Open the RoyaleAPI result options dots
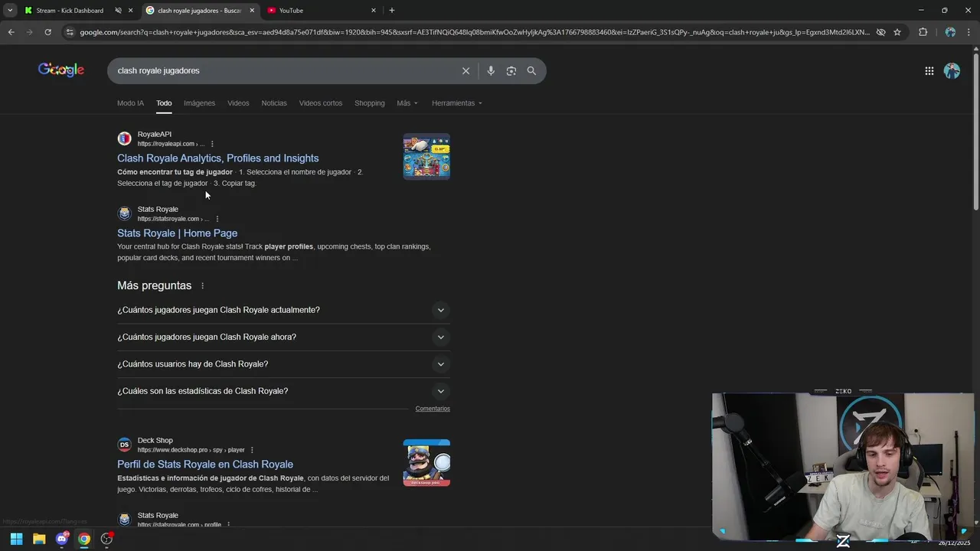This screenshot has width=980, height=551. click(x=212, y=144)
